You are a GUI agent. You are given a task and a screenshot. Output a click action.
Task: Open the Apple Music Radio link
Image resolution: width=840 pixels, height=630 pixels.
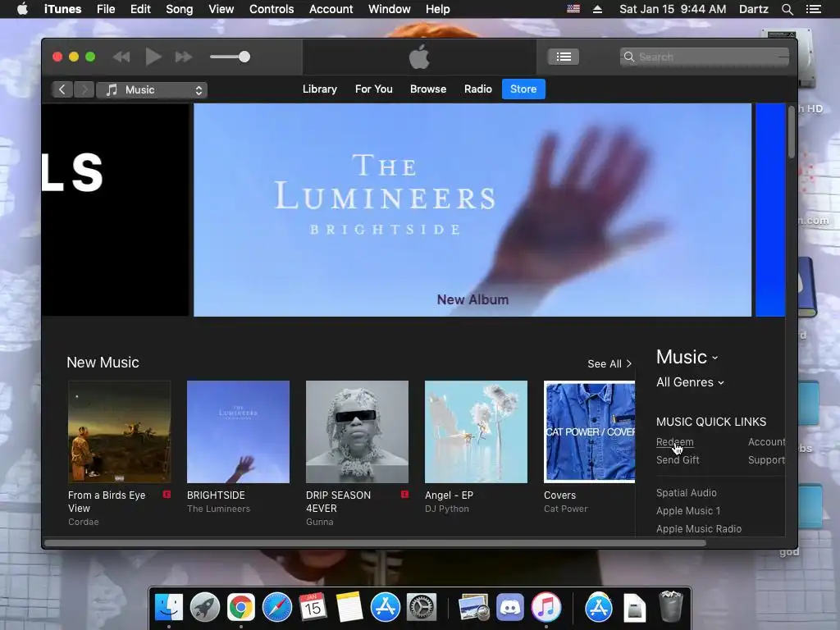click(x=699, y=529)
